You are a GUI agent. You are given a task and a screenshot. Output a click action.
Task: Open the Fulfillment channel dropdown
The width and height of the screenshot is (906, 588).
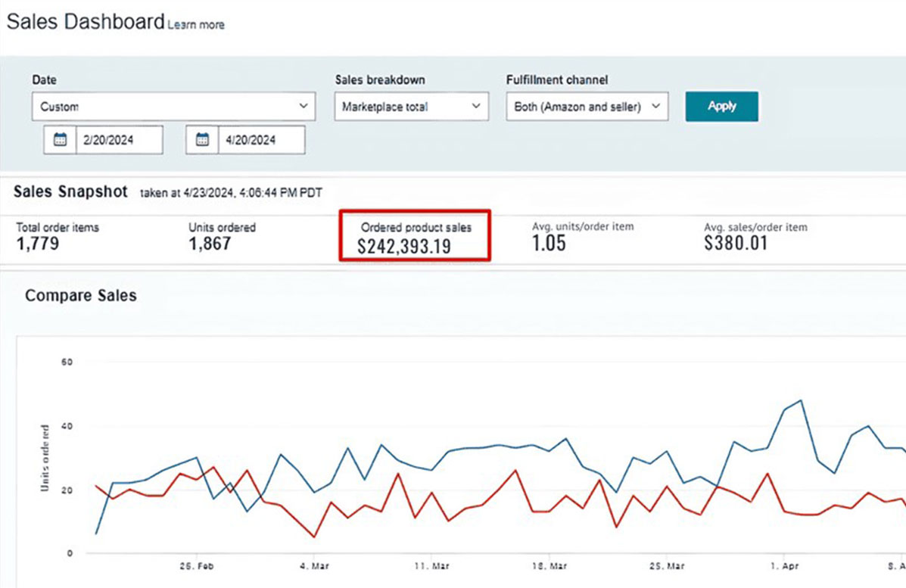587,106
